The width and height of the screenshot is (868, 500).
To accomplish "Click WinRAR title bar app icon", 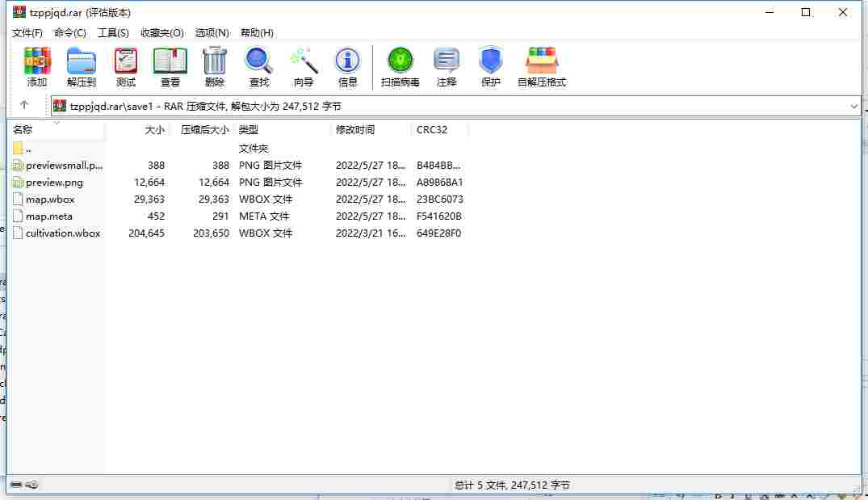I will pyautogui.click(x=19, y=12).
